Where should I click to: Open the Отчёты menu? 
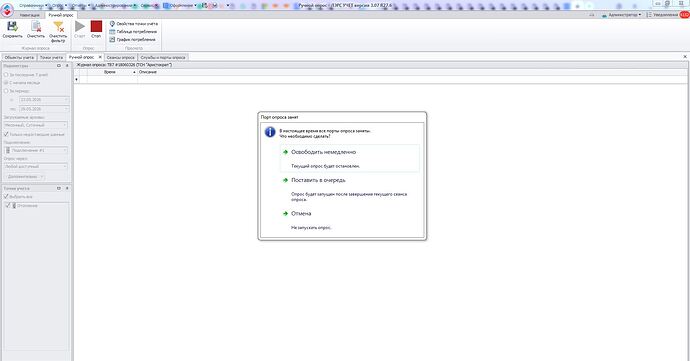80,6
